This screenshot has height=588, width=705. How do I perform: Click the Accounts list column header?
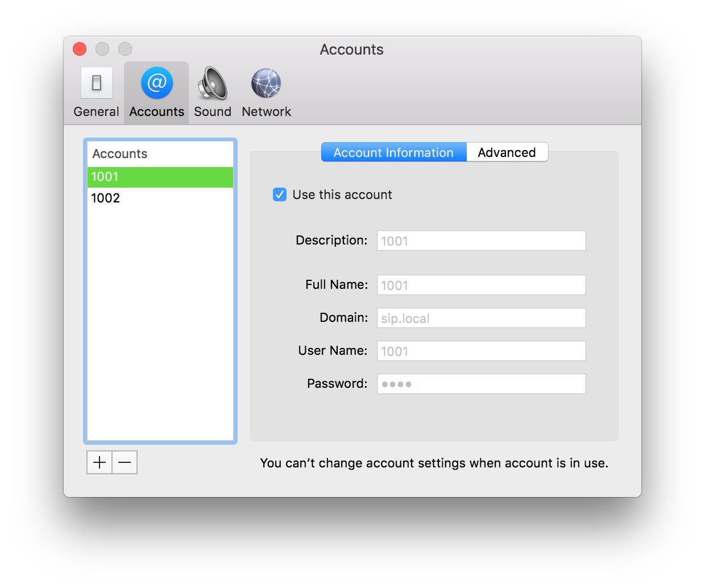(160, 154)
